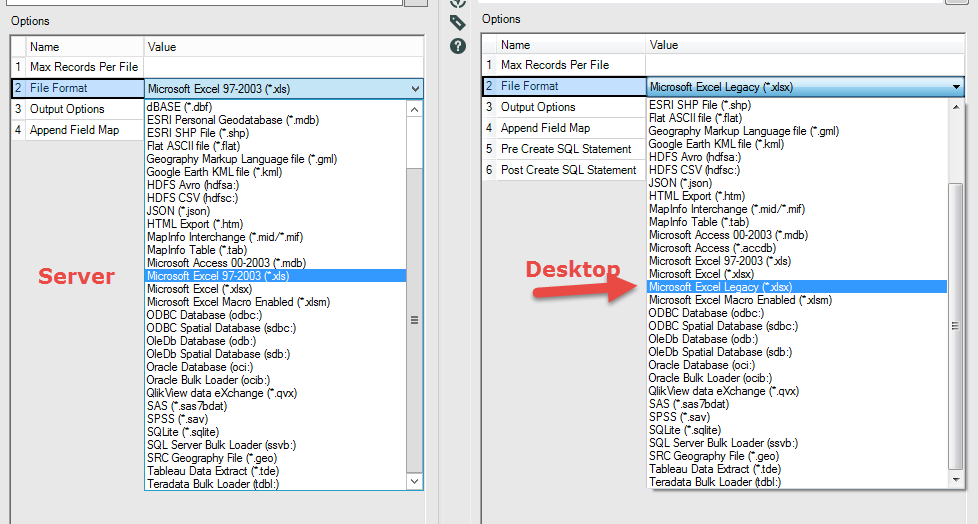The image size is (978, 524).
Task: Select HTML Export in Server list
Action: (x=195, y=224)
